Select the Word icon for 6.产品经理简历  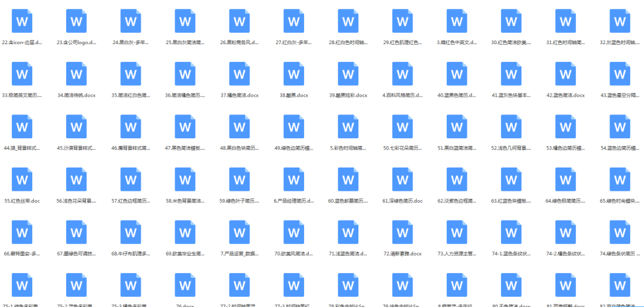294,179
